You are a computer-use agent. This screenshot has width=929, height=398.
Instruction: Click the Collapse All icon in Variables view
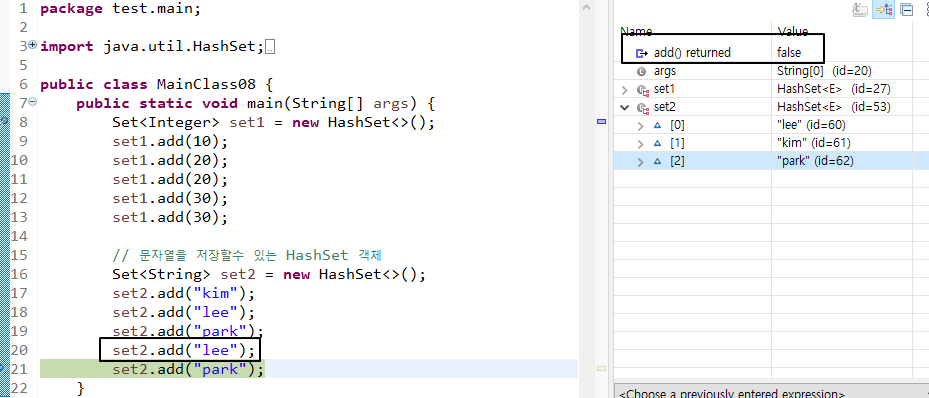906,9
